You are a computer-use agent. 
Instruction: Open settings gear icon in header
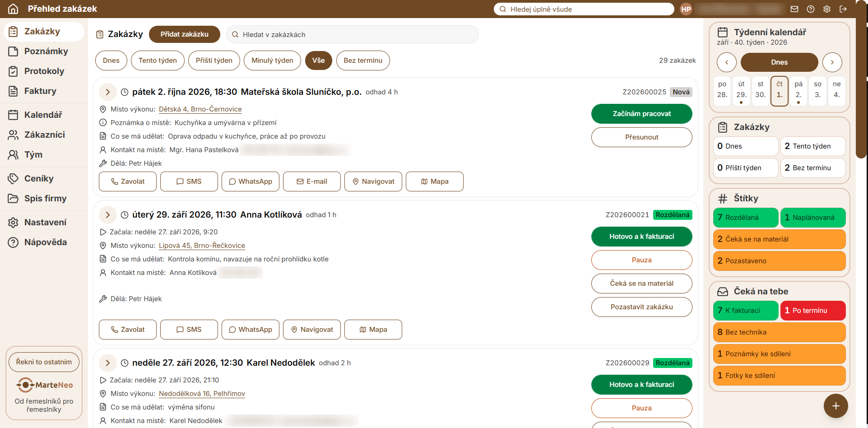pyautogui.click(x=827, y=9)
